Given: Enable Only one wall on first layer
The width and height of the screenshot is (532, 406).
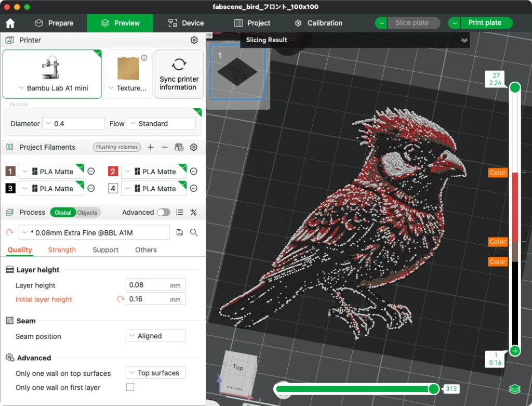Looking at the screenshot, I should [x=130, y=387].
